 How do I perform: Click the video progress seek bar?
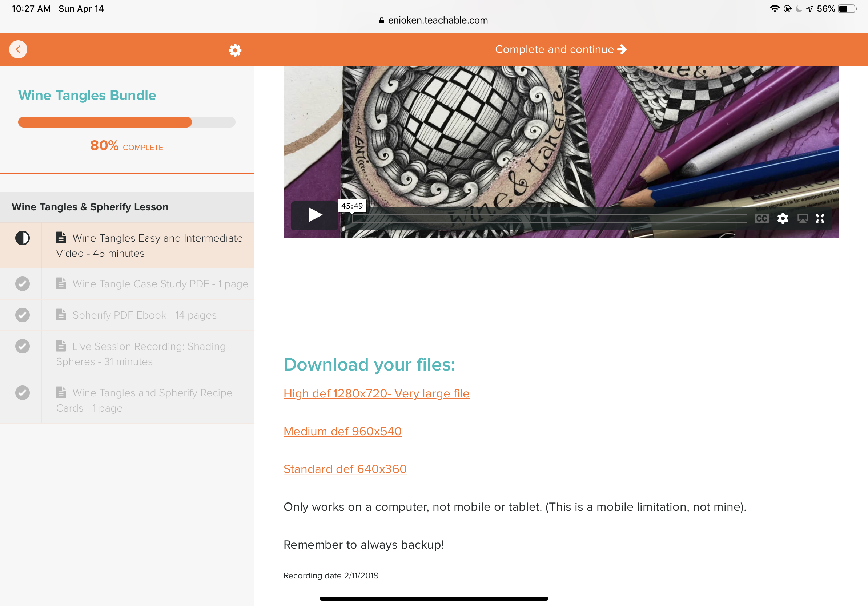[x=549, y=218]
